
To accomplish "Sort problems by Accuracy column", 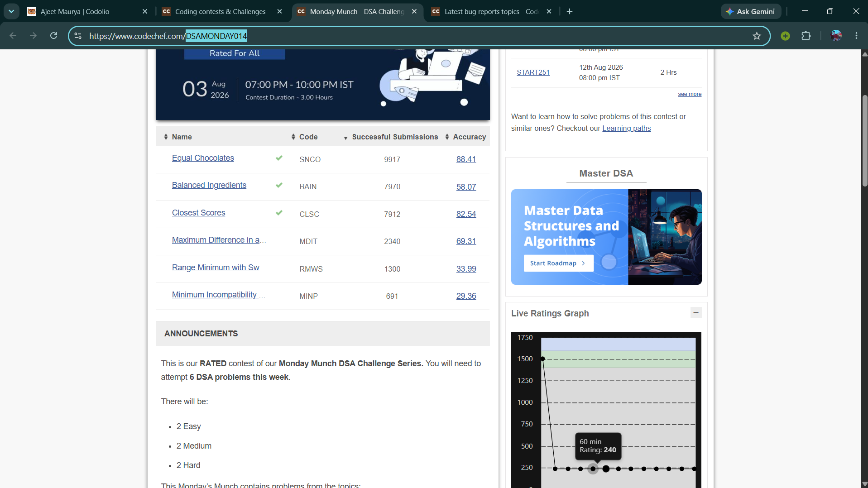I will (x=465, y=137).
